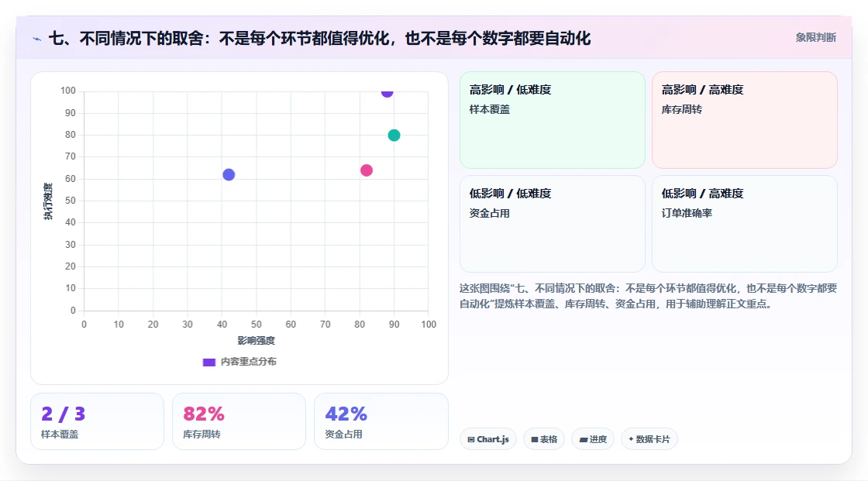Click the 库存周转 text in pink card
The width and height of the screenshot is (868, 481).
pos(681,109)
